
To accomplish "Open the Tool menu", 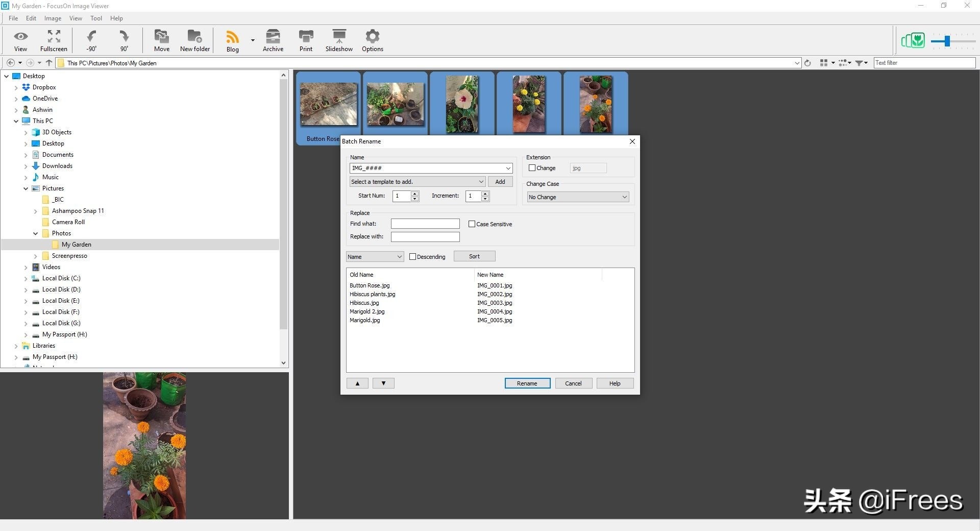I will pyautogui.click(x=96, y=18).
